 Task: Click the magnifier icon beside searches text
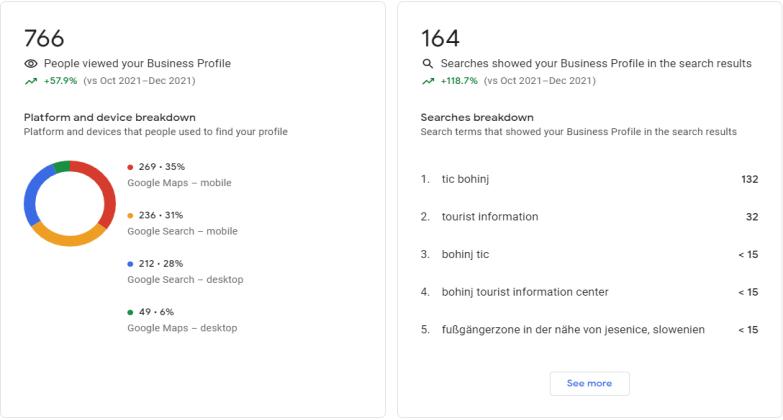[x=428, y=63]
